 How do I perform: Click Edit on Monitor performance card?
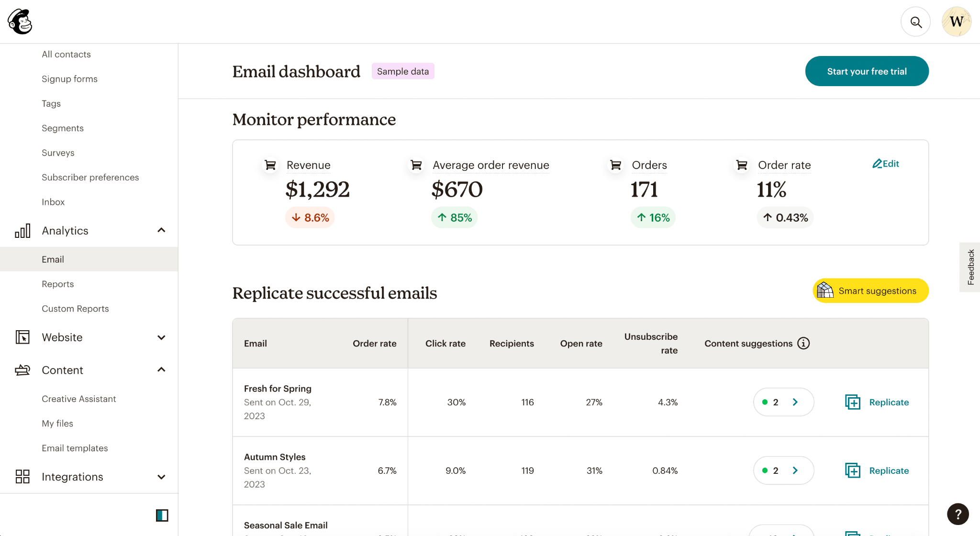pyautogui.click(x=885, y=164)
